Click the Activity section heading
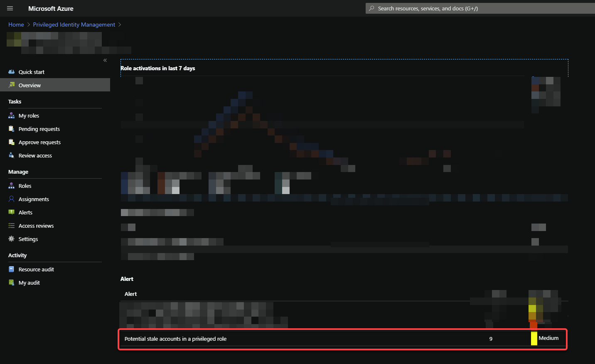 point(17,255)
